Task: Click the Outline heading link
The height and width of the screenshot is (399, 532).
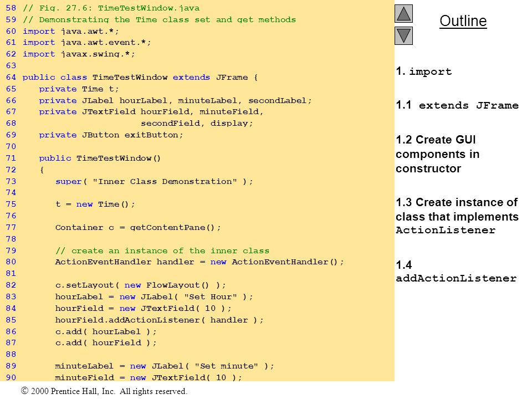Action: pos(463,21)
